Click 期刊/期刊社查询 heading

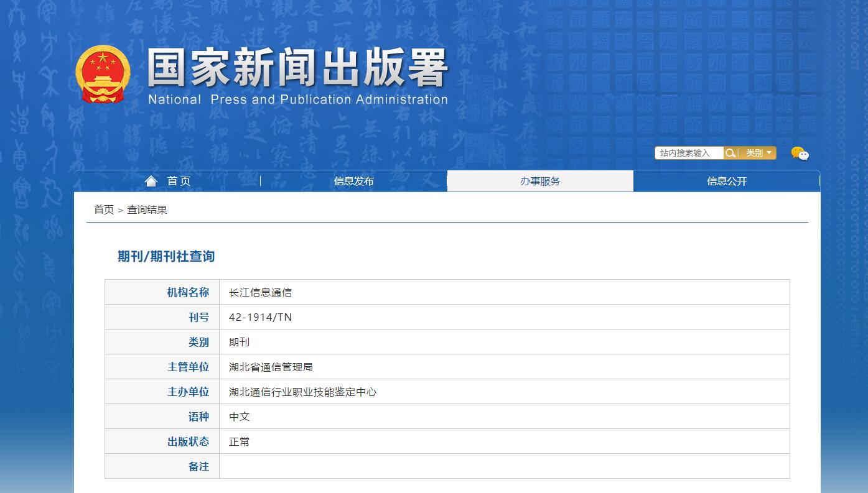point(166,256)
